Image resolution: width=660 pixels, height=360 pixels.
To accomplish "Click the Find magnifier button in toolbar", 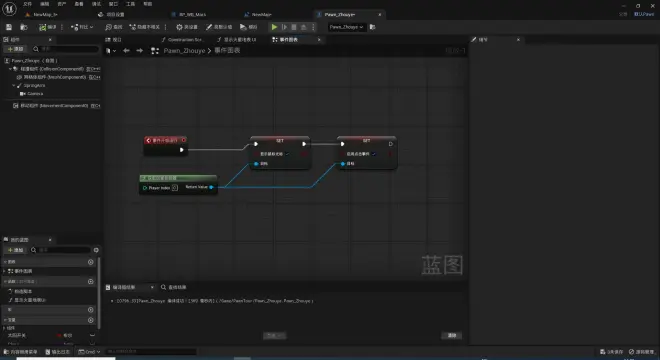I will 114,27.
